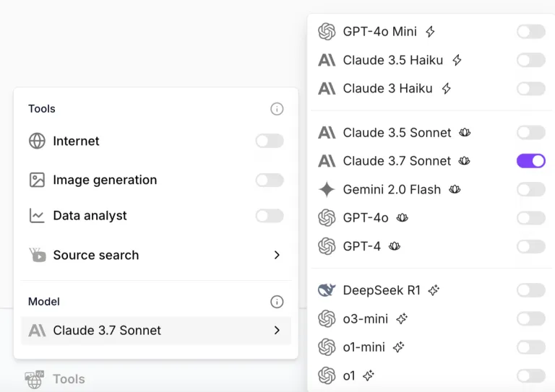Click the OpenAI logo beside o1-mini

pyautogui.click(x=327, y=347)
